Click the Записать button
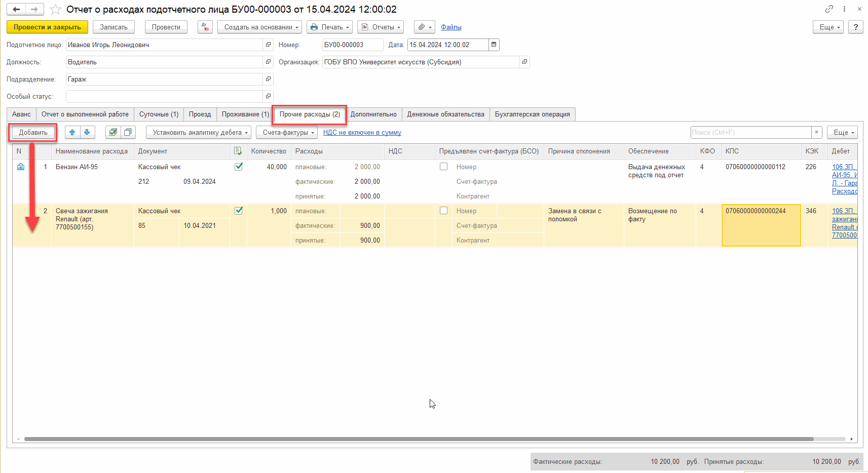 114,27
